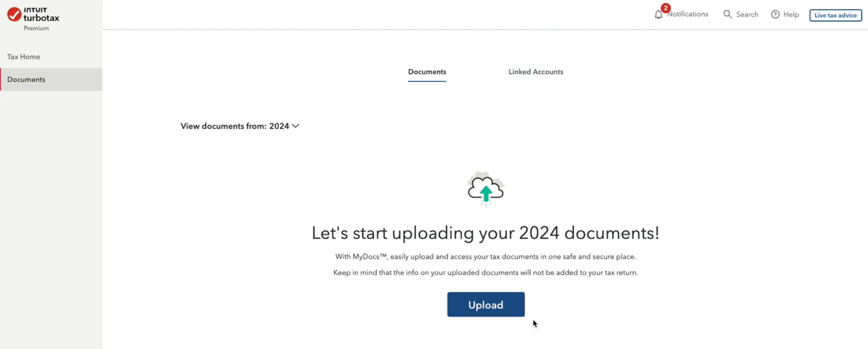
Task: Click the Live tax advice button
Action: 835,15
